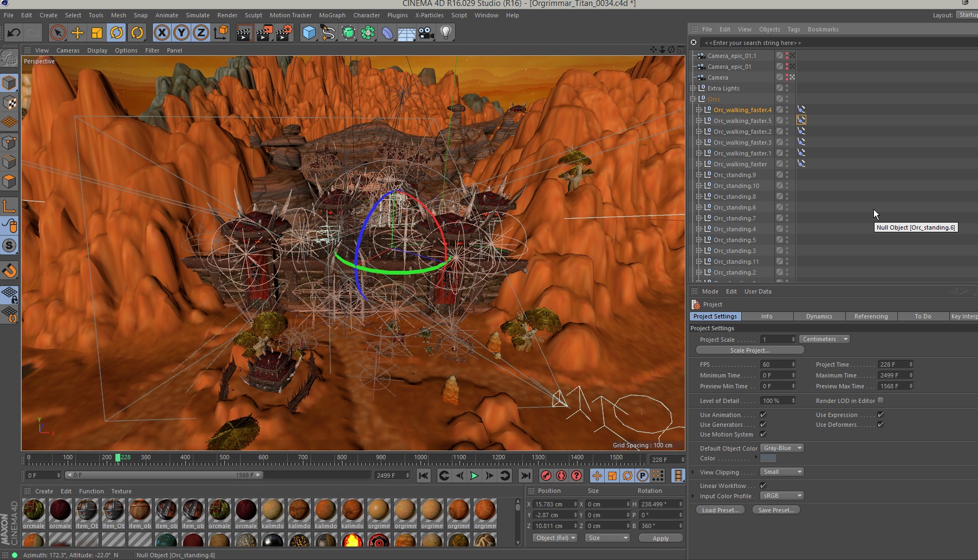Click Apply in Coordinates panel
Viewport: 978px width, 560px height.
660,538
